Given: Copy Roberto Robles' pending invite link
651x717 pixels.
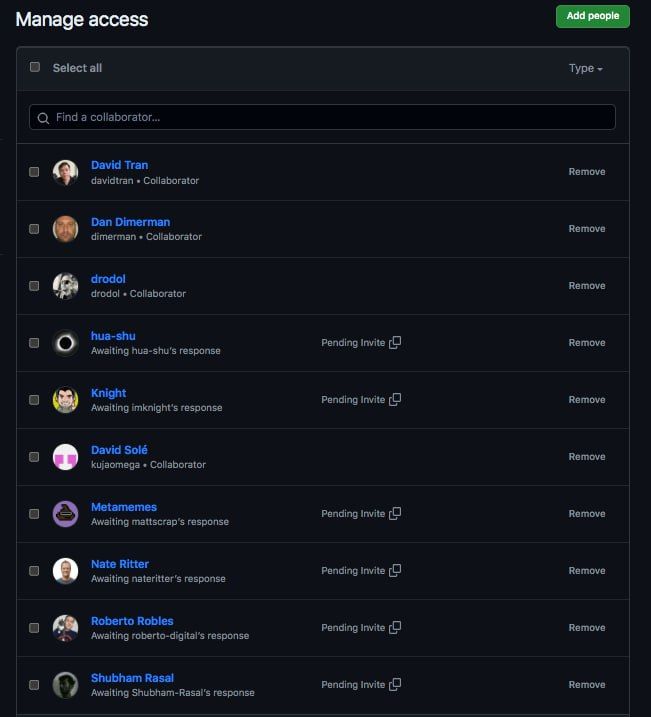Looking at the screenshot, I should pyautogui.click(x=395, y=627).
